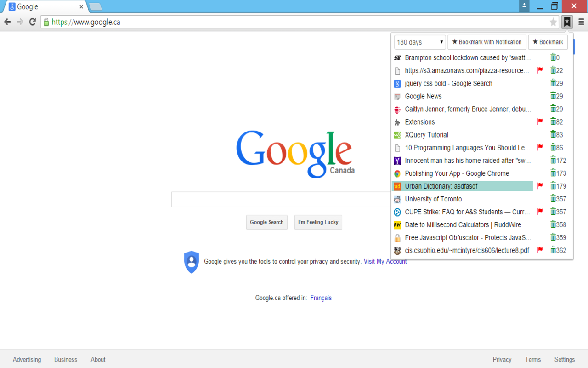Go back using the browser back arrow

coord(7,22)
